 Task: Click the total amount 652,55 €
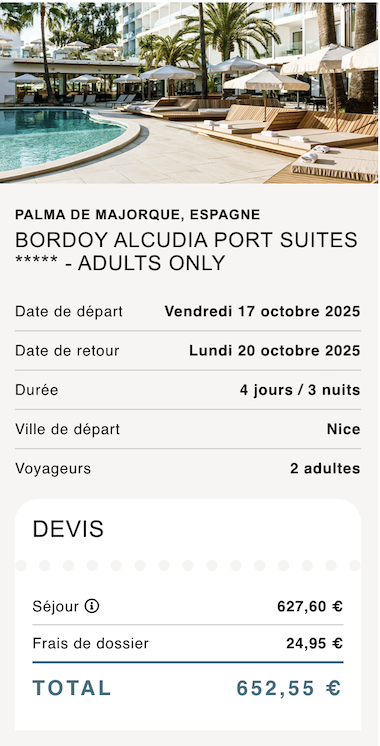click(x=289, y=688)
